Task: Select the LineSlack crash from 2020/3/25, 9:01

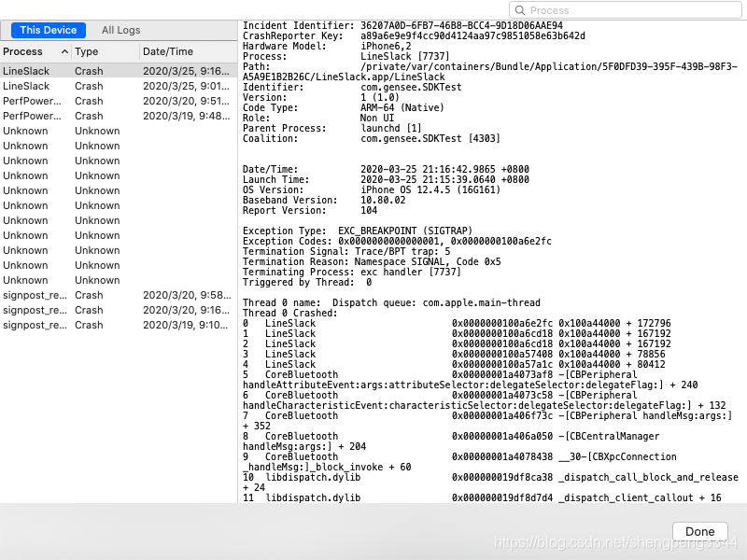Action: pos(119,86)
